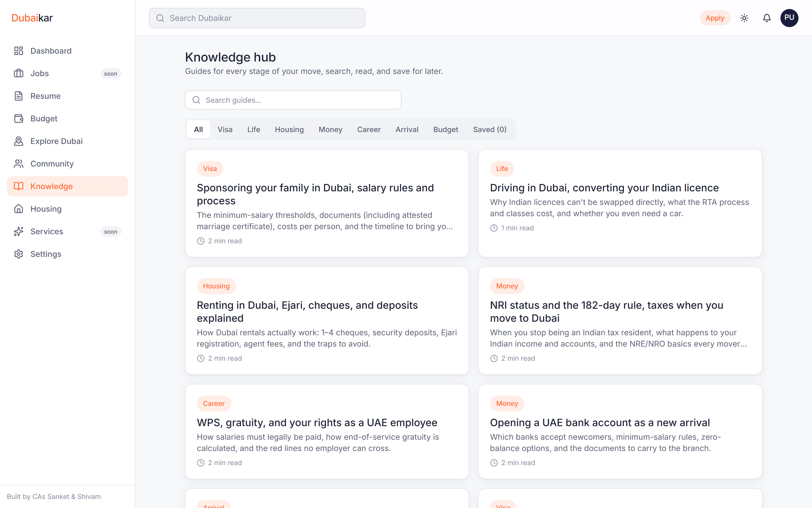The width and height of the screenshot is (812, 508).
Task: Click Life tag on Driving card
Action: [502, 169]
